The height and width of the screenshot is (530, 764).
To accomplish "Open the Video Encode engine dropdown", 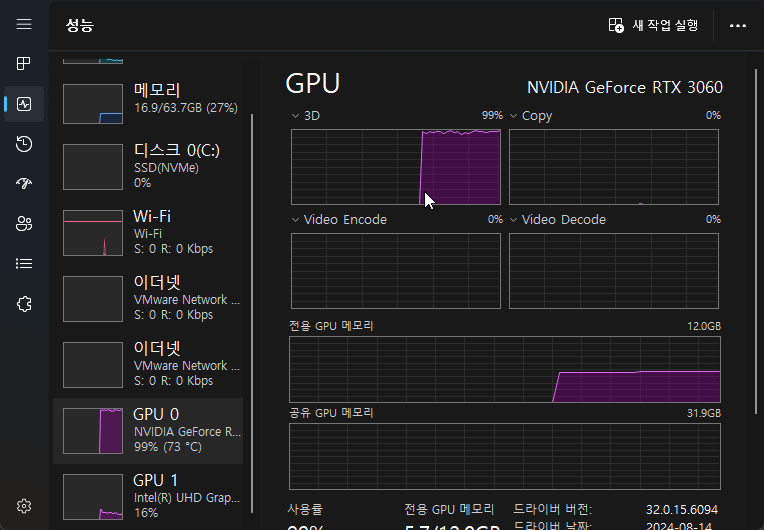I will [339, 220].
